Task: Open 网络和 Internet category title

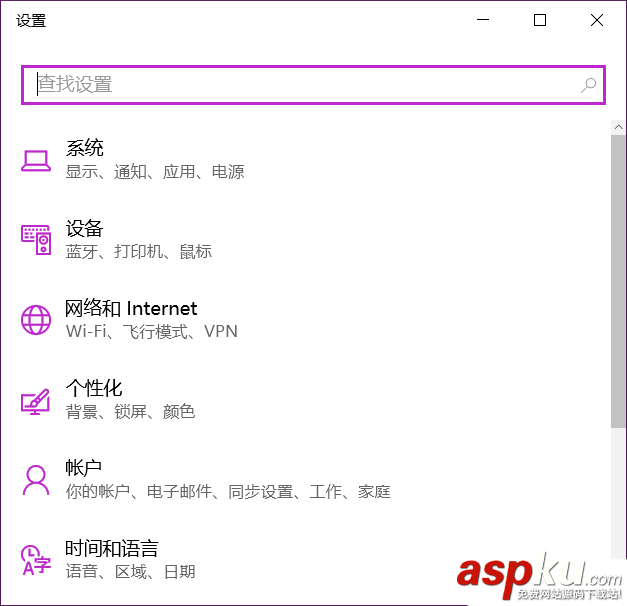Action: coord(131,308)
